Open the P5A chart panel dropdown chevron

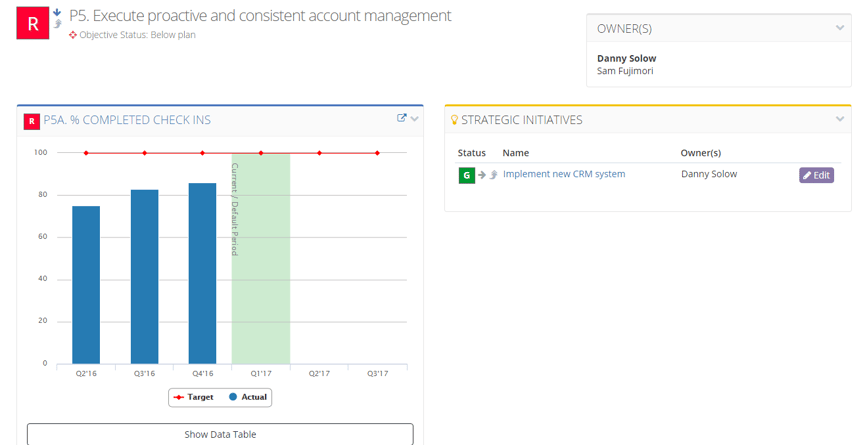point(415,118)
